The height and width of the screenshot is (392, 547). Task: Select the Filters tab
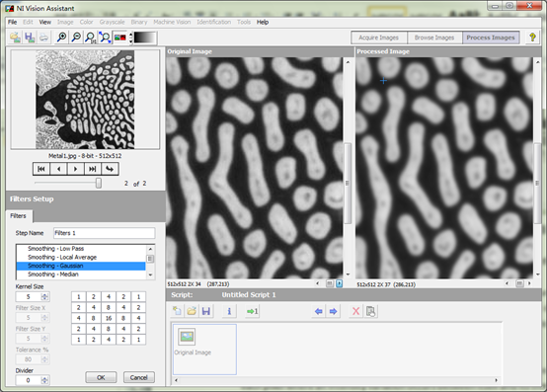click(x=18, y=216)
